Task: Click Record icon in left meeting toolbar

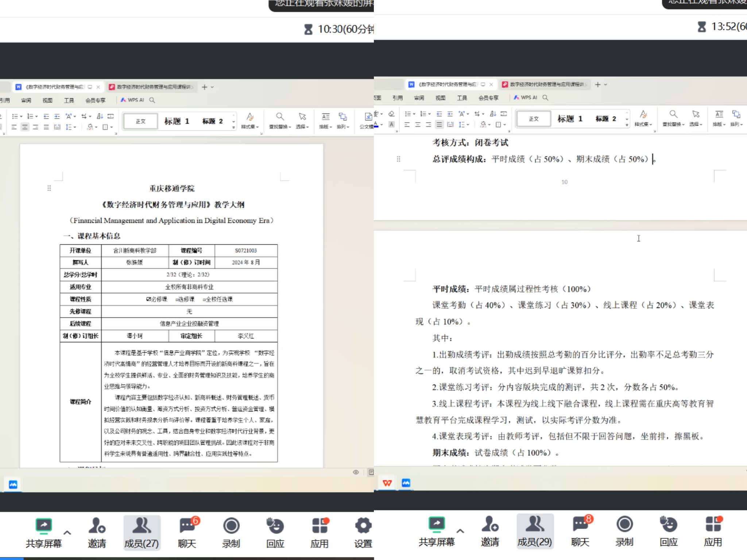Action: [231, 526]
